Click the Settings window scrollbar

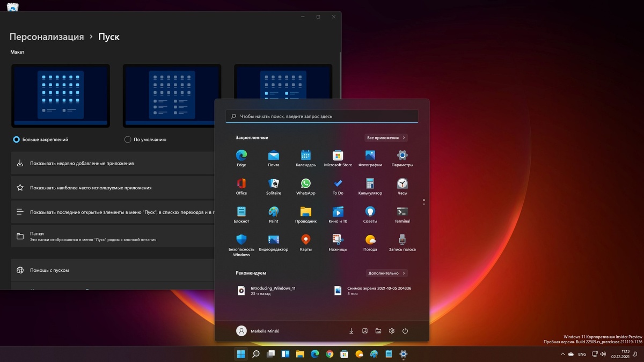click(340, 75)
